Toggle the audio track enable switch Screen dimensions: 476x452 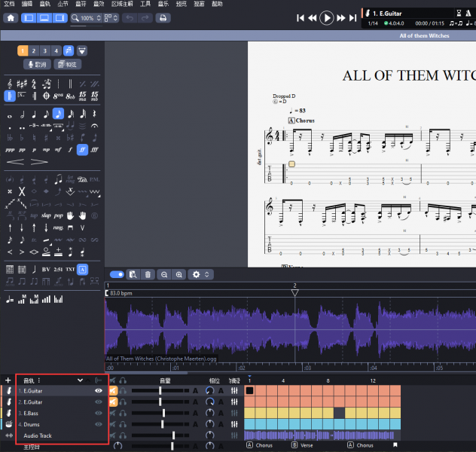117,275
